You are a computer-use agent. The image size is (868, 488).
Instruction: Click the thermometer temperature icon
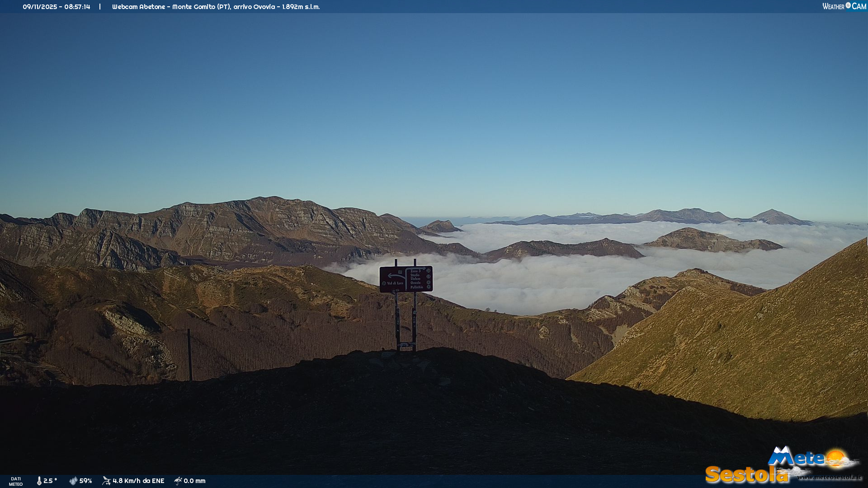pos(39,481)
